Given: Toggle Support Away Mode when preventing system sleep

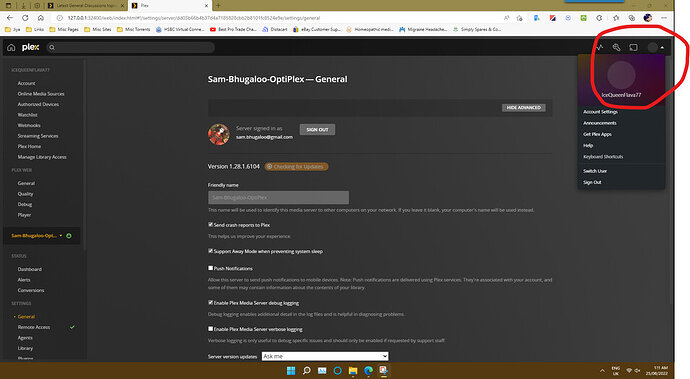Looking at the screenshot, I should pos(210,251).
